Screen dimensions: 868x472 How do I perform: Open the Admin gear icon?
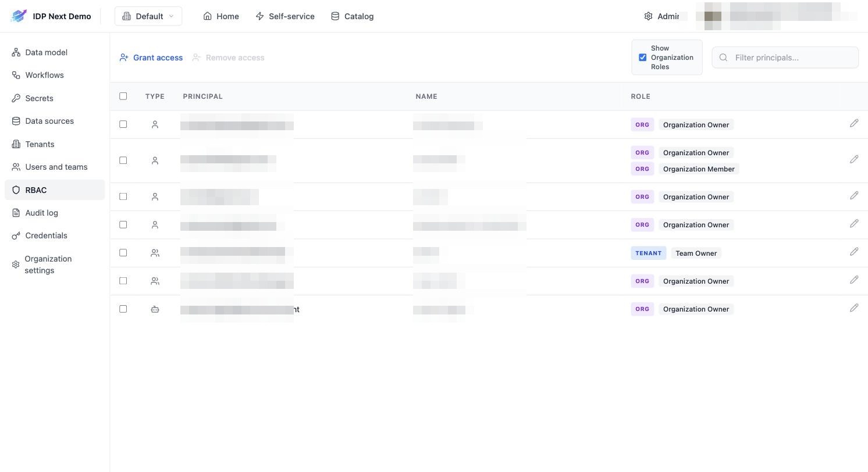(648, 16)
